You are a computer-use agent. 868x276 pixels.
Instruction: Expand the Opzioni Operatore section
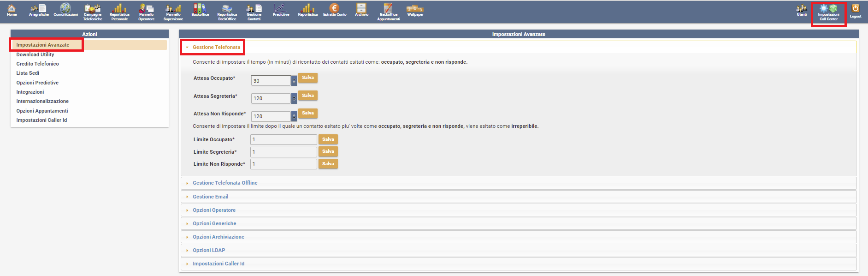click(214, 210)
